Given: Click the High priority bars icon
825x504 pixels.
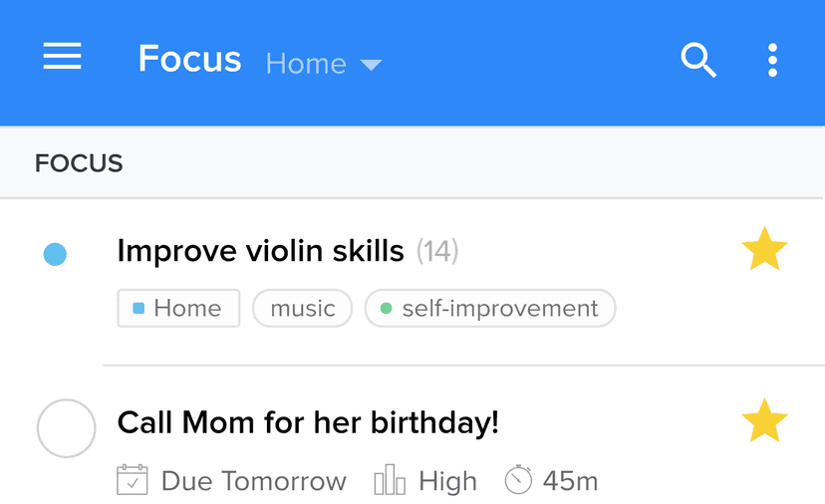Looking at the screenshot, I should click(x=390, y=481).
